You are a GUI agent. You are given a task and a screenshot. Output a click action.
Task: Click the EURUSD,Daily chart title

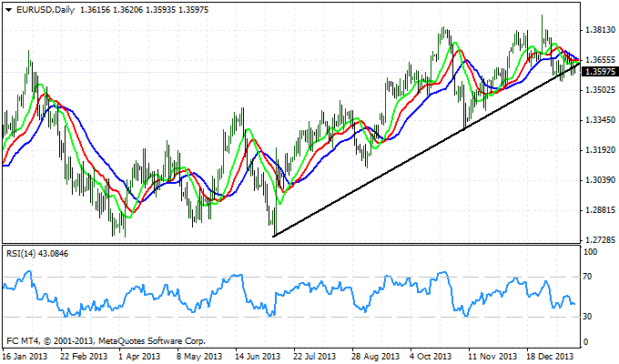coord(46,10)
